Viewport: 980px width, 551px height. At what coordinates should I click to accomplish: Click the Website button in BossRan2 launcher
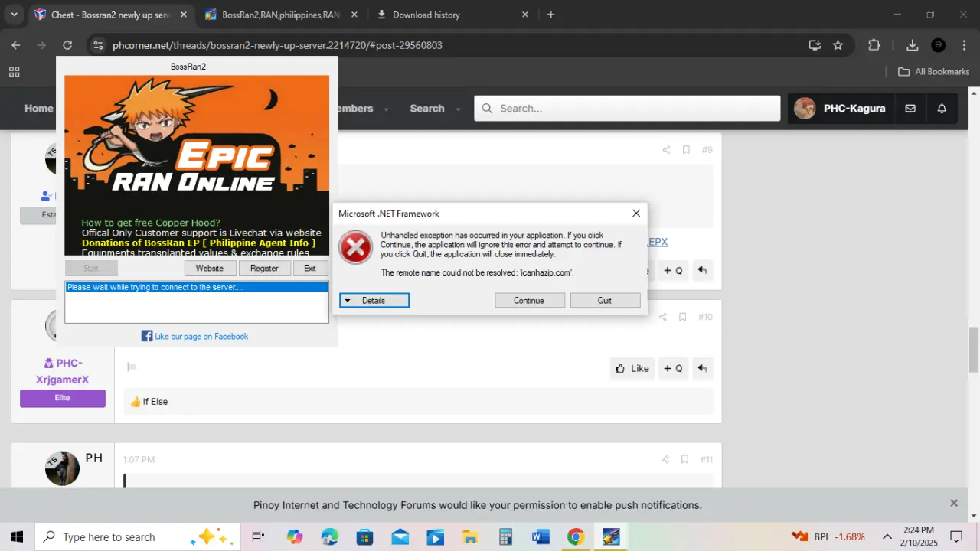pyautogui.click(x=209, y=268)
